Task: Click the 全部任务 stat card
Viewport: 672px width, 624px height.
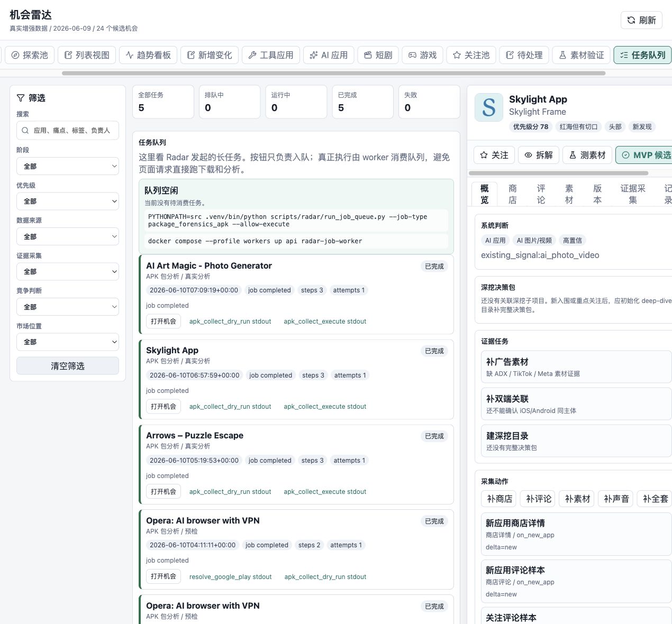Action: [163, 102]
